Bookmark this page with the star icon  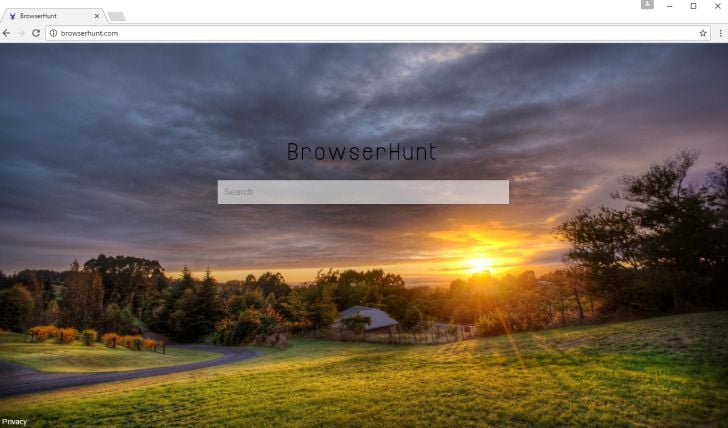702,33
